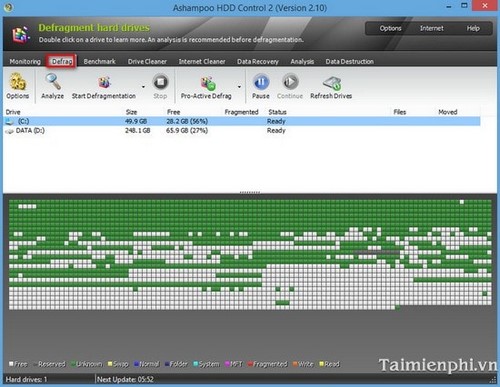This screenshot has height=387, width=500.
Task: Click the Continue play icon
Action: click(x=290, y=82)
